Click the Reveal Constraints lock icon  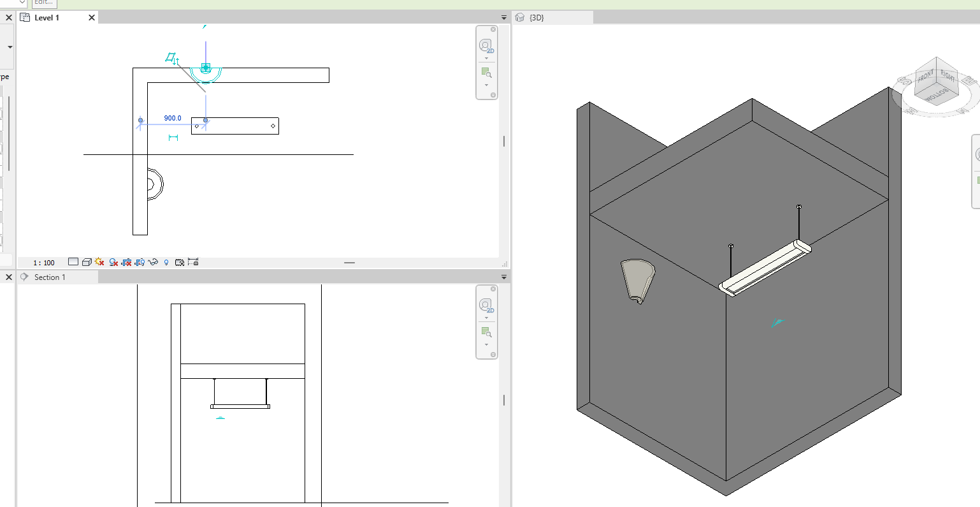click(192, 262)
